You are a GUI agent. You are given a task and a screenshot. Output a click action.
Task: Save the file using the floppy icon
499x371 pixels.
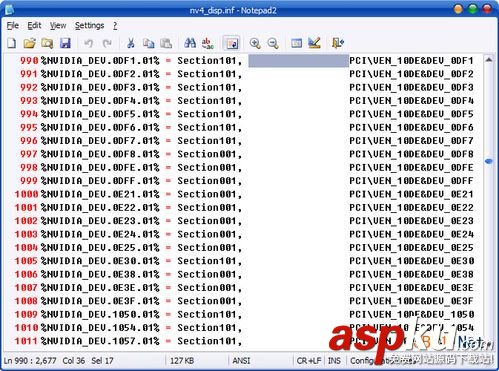coord(65,43)
